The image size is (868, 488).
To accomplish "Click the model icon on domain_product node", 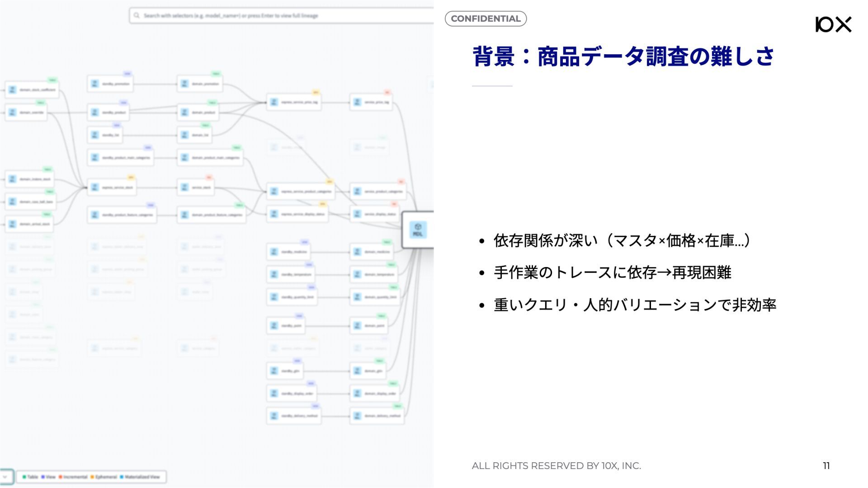I will pos(184,113).
